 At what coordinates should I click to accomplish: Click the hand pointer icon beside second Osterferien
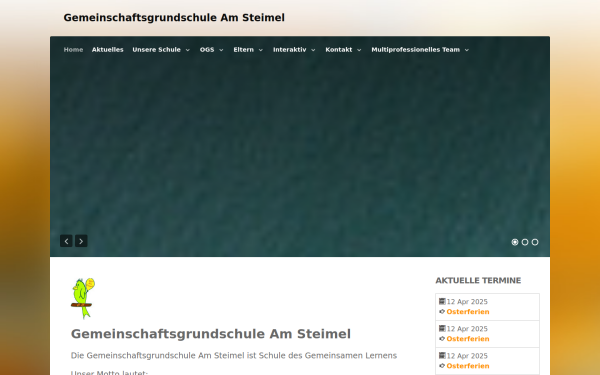(x=442, y=339)
